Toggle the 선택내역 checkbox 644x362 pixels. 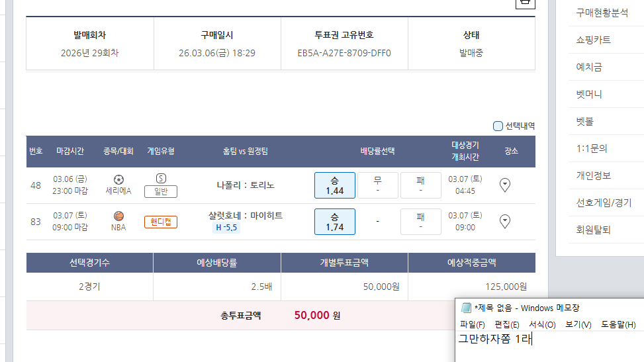pos(498,126)
